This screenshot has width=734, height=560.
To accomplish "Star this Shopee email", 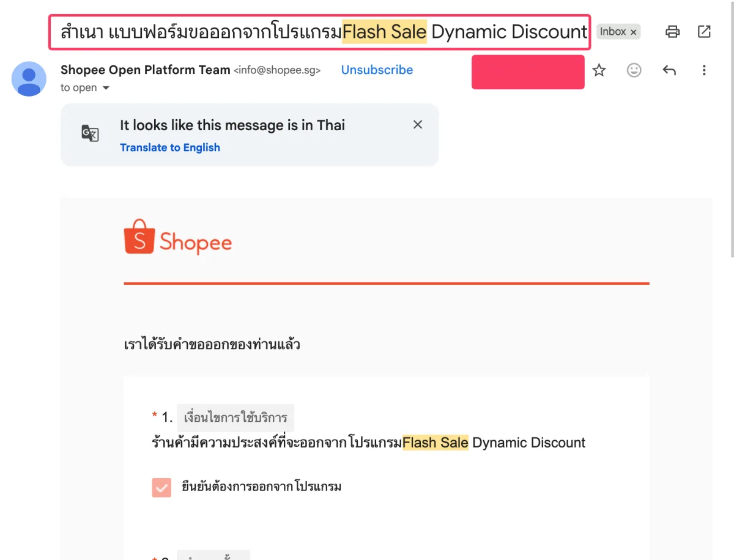I will point(599,70).
